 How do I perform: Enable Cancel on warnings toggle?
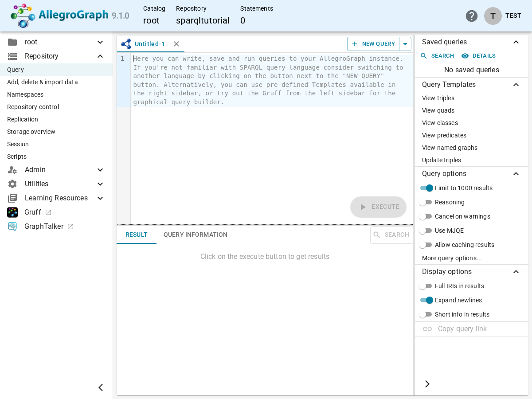pyautogui.click(x=426, y=216)
